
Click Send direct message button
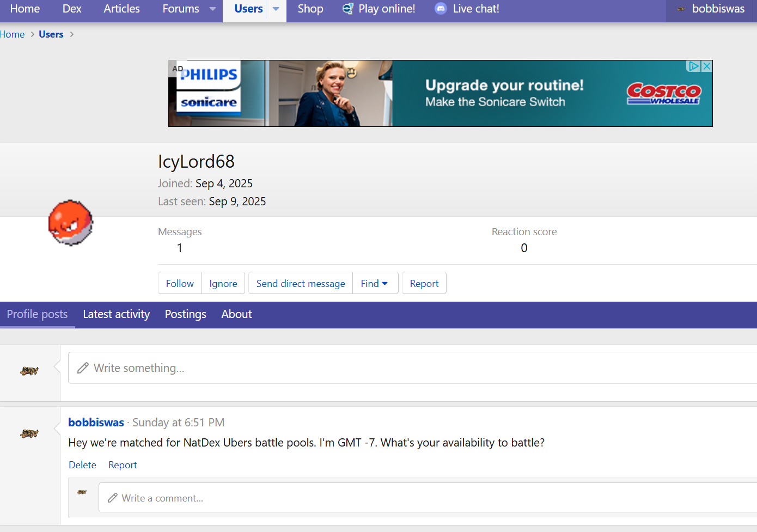point(301,283)
